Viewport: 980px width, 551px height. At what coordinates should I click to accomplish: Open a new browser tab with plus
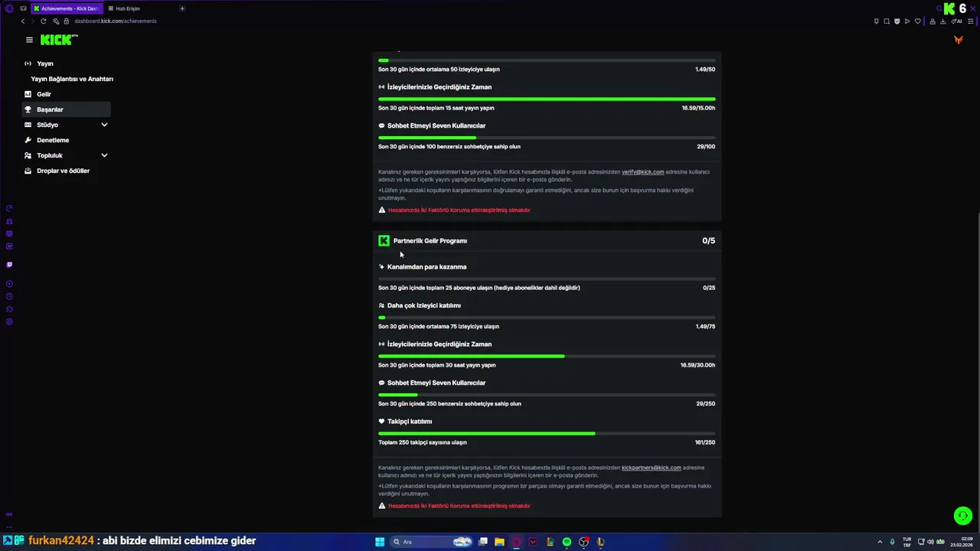tap(182, 8)
